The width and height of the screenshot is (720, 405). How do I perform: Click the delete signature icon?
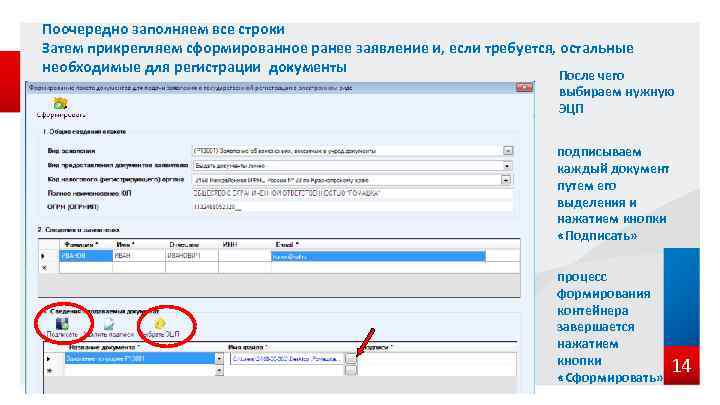pos(109,325)
